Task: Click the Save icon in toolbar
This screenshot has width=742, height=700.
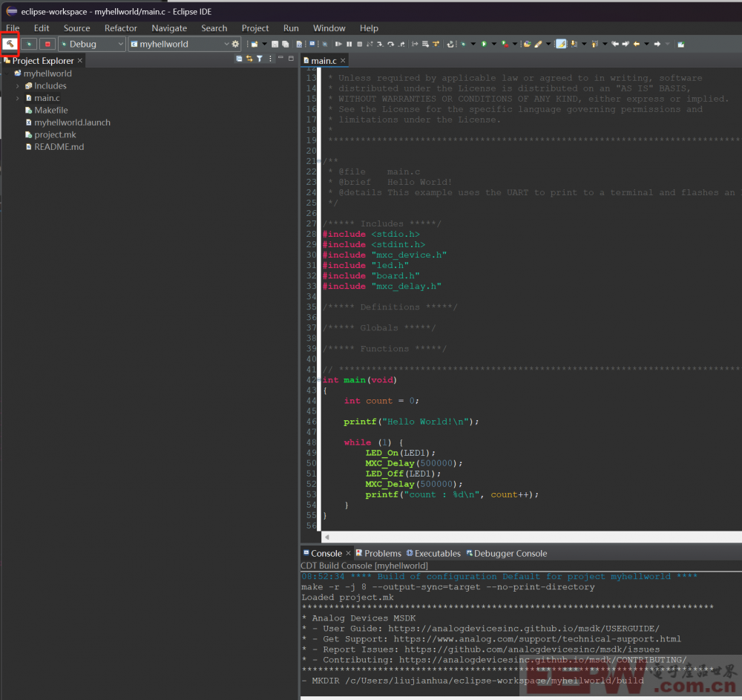Action: pyautogui.click(x=275, y=44)
